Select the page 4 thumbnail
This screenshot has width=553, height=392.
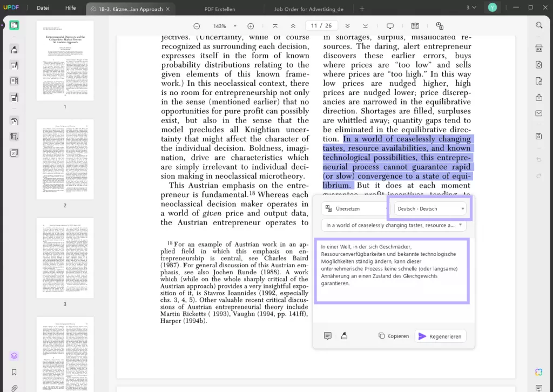[65, 354]
